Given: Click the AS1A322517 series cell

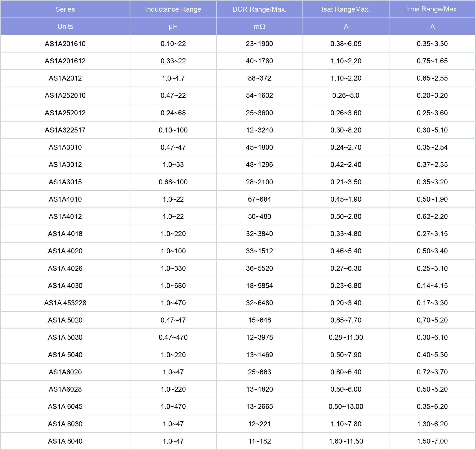Looking at the screenshot, I should pos(65,130).
